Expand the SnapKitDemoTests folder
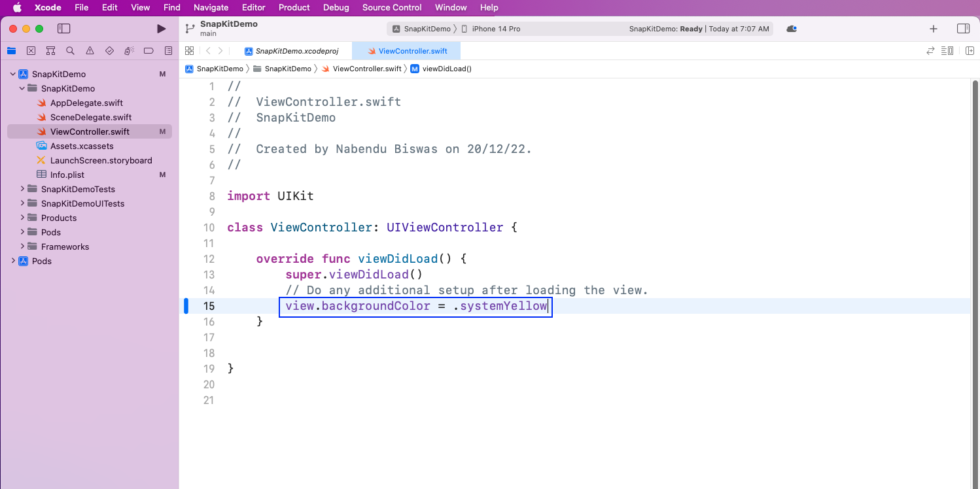Viewport: 980px width, 489px height. tap(22, 189)
